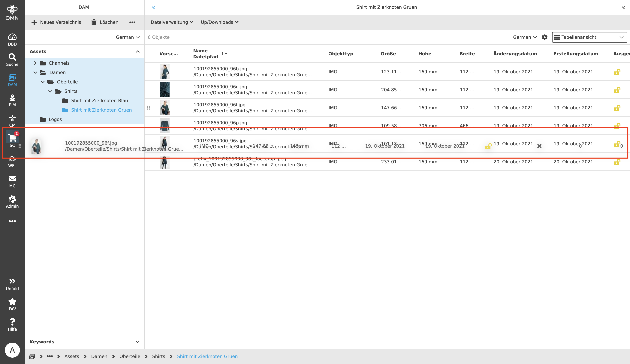Viewport: 630px width, 364px height.
Task: Expand the Keywords panel
Action: (x=137, y=342)
